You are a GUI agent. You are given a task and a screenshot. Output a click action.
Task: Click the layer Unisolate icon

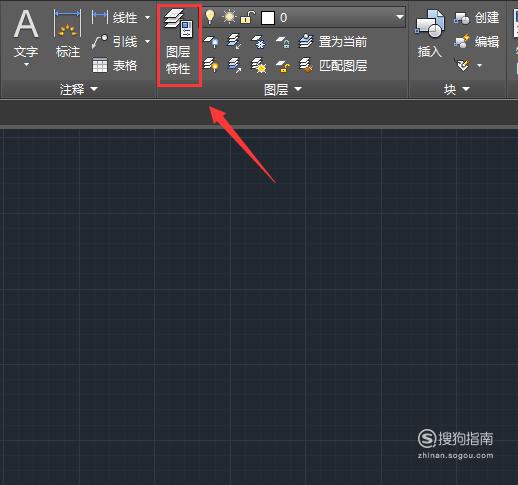point(235,65)
